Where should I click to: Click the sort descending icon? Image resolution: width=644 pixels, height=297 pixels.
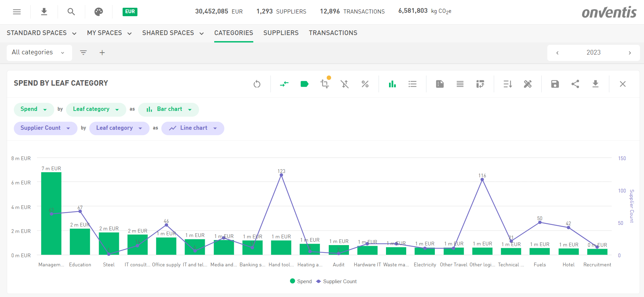(x=508, y=84)
